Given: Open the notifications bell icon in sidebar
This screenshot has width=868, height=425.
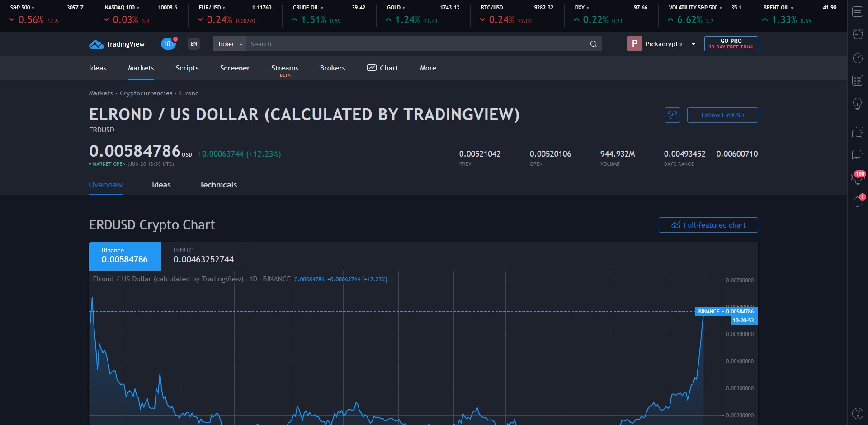Looking at the screenshot, I should (858, 201).
